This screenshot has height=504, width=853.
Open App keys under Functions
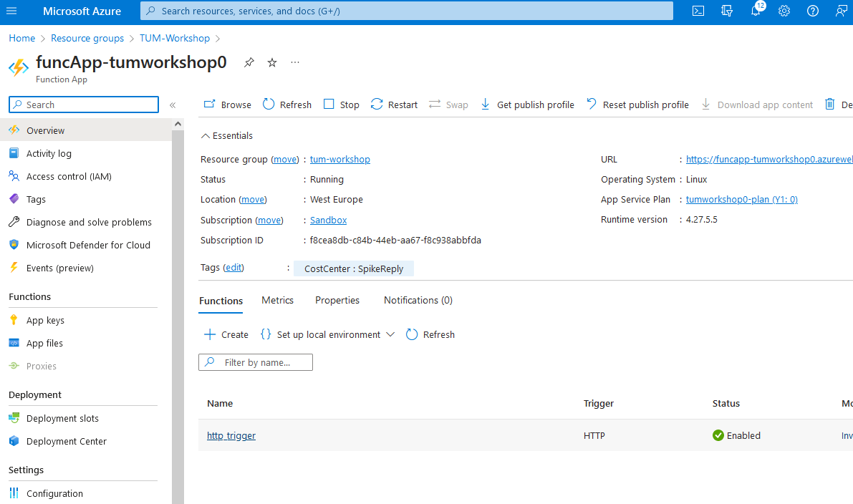pyautogui.click(x=86, y=320)
